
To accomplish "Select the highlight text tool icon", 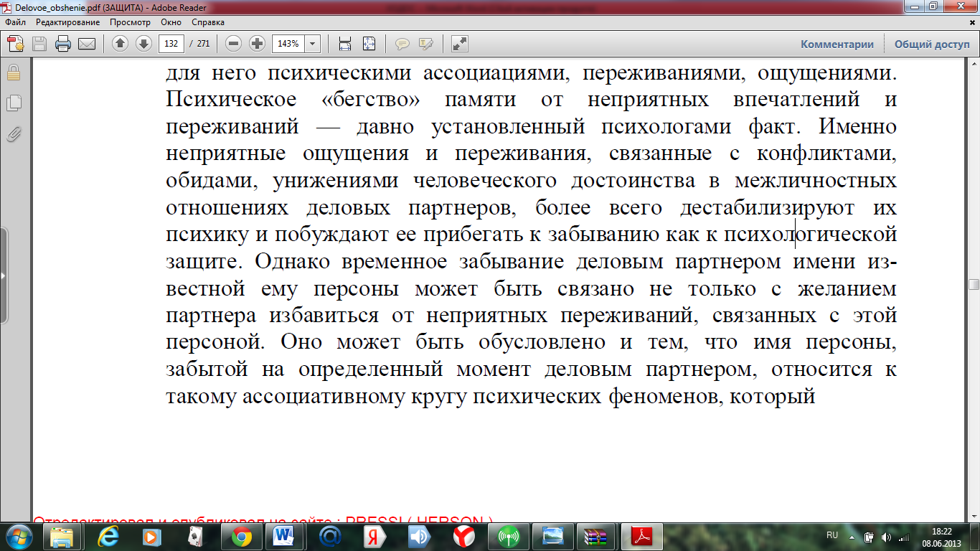I will (425, 44).
